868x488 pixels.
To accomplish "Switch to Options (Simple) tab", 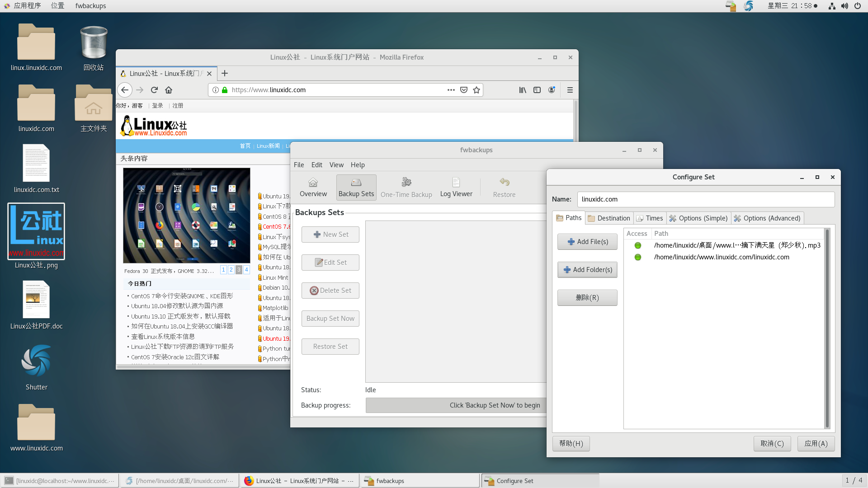I will pyautogui.click(x=698, y=218).
